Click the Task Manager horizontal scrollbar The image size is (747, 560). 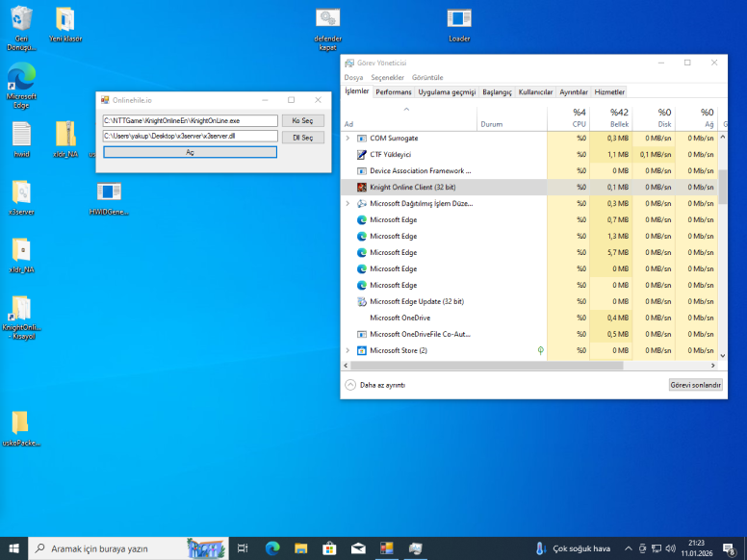486,366
